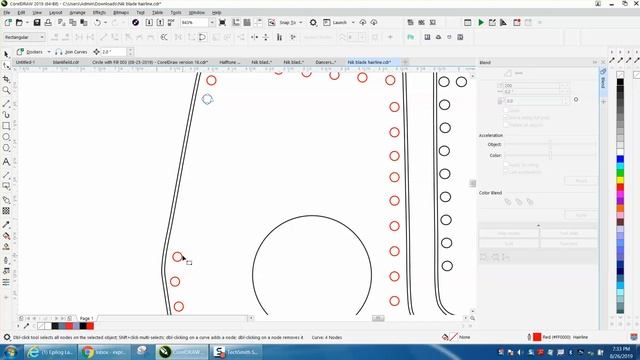The height and width of the screenshot is (360, 640).
Task: Toggle Rotate all objects checkbox
Action: tap(506, 124)
